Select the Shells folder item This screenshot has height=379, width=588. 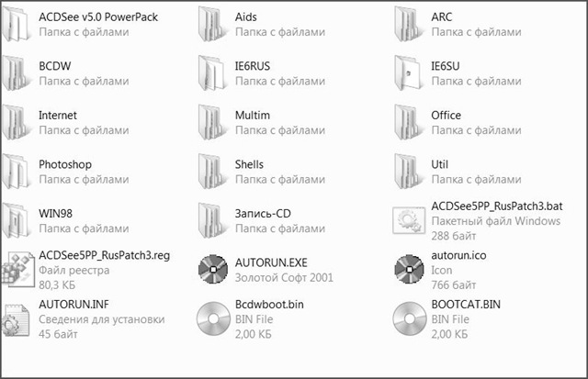coord(261,172)
